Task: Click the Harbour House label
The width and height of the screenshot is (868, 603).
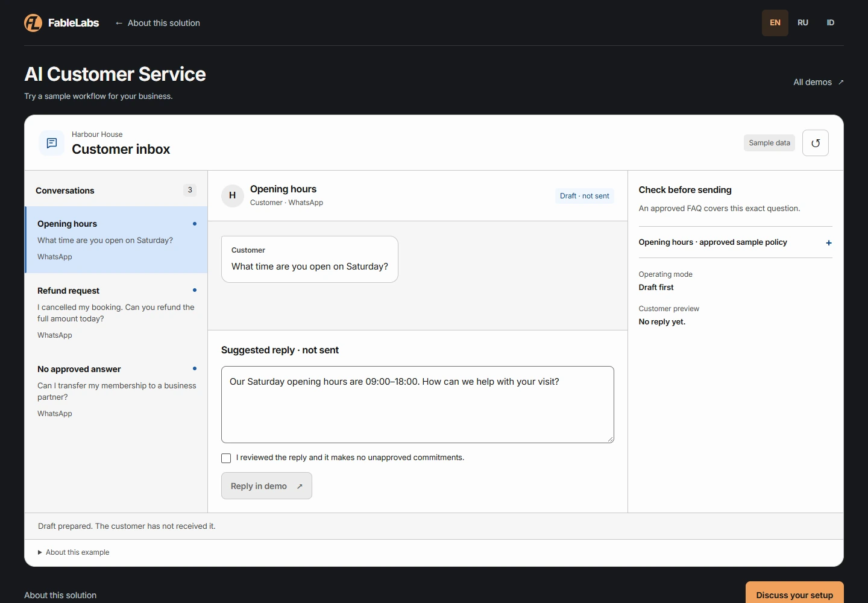Action: (97, 134)
